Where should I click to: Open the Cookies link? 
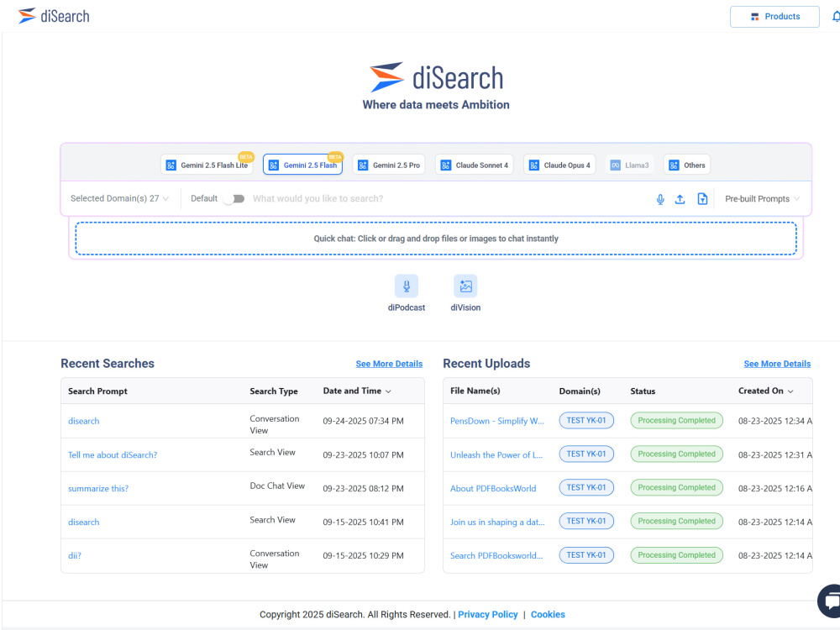(548, 615)
